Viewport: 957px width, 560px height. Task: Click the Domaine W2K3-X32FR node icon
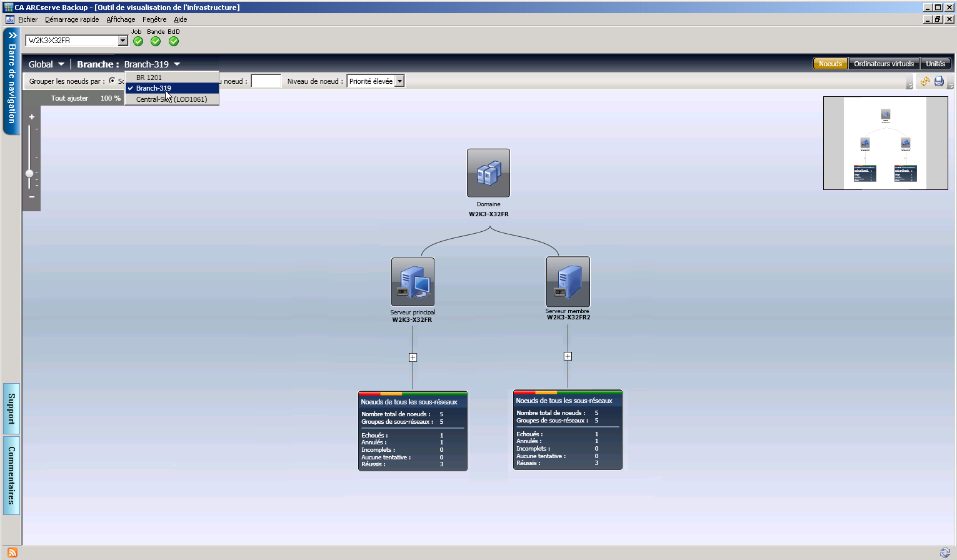pyautogui.click(x=488, y=173)
